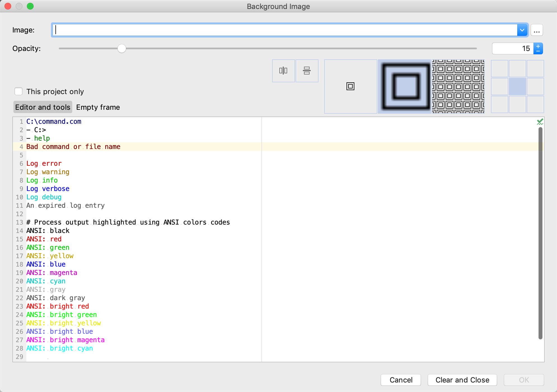
Task: Click the Cancel button
Action: click(401, 380)
